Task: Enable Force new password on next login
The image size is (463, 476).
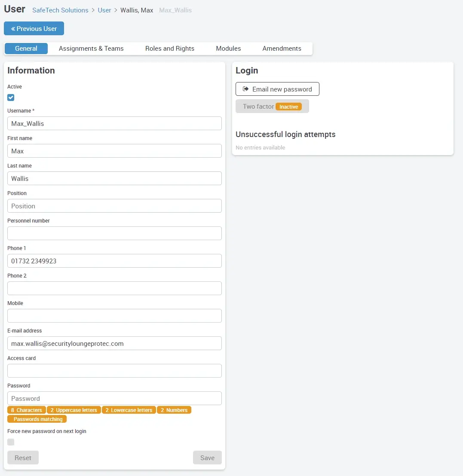Action: point(10,442)
